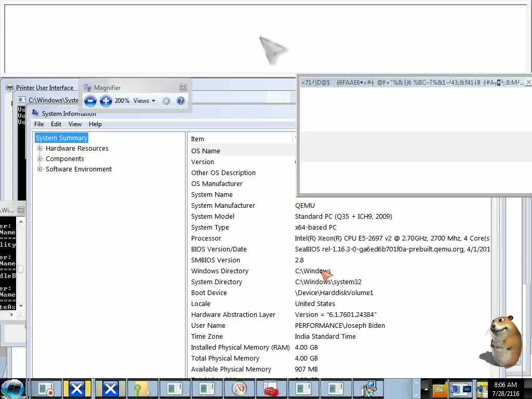The image size is (532, 399).
Task: Click the taskbar clock showing 8:06 AM
Action: click(506, 389)
